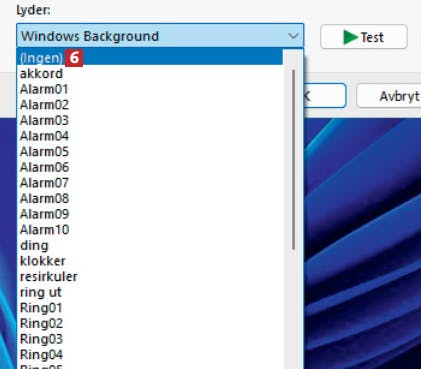Select the Alarm02 sound
The width and height of the screenshot is (421, 369).
[150, 105]
